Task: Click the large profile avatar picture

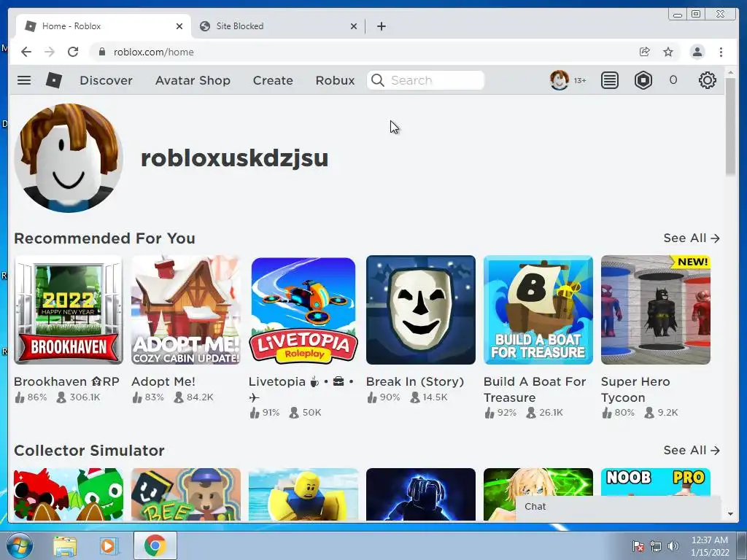Action: [69, 158]
